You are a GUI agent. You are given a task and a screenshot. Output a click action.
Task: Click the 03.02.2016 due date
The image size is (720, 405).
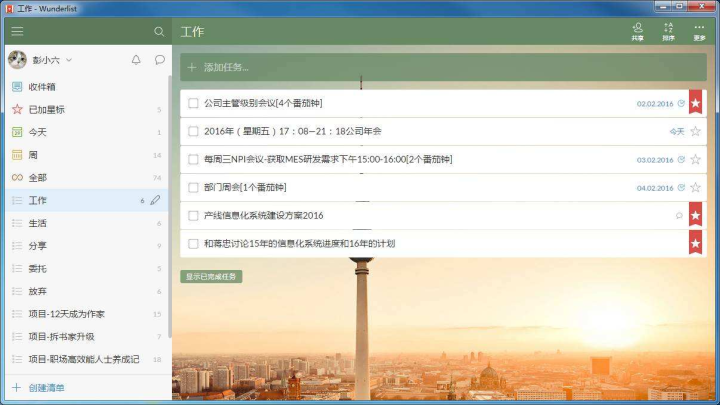[655, 160]
